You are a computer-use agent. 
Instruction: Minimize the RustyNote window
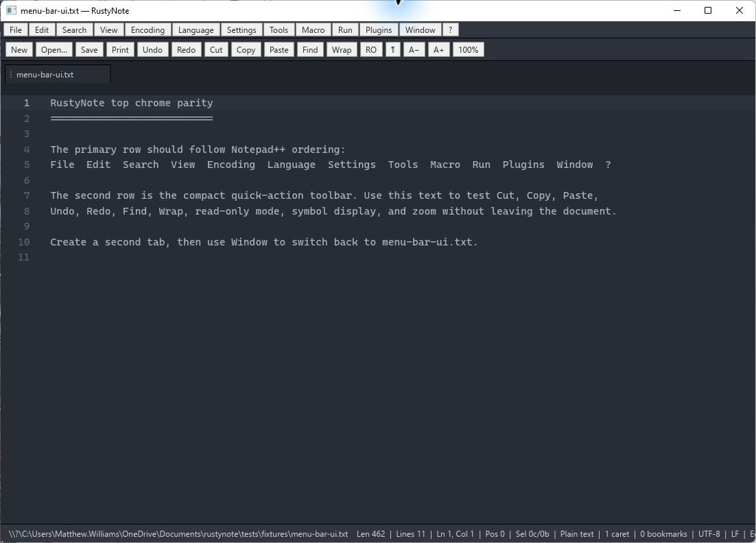677,10
